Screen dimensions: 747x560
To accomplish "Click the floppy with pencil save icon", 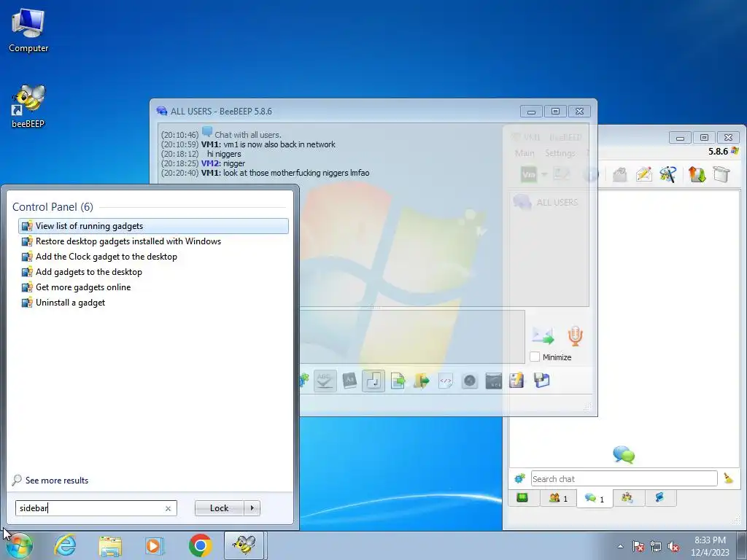I will (517, 381).
